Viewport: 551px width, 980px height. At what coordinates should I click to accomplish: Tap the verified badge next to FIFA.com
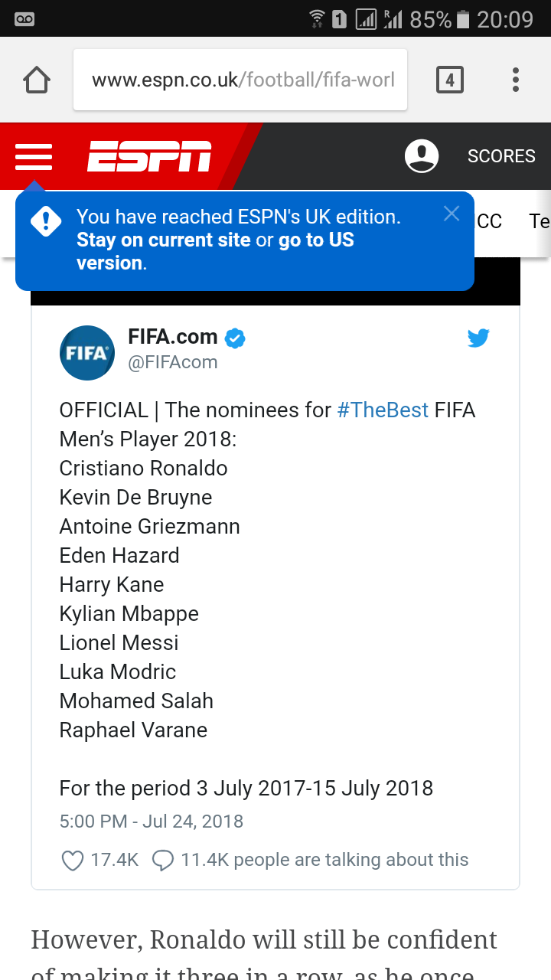point(235,338)
